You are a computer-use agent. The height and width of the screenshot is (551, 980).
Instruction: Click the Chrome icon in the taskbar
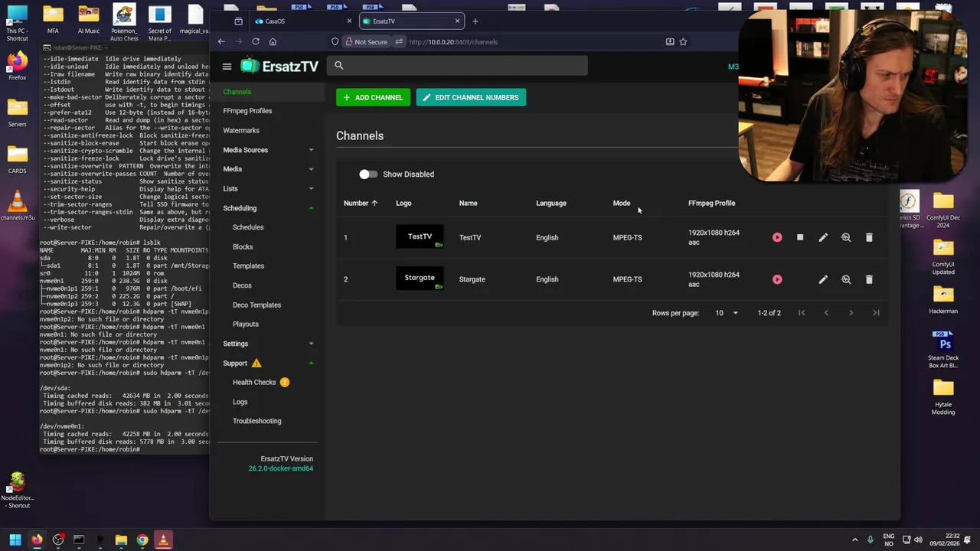click(x=142, y=540)
